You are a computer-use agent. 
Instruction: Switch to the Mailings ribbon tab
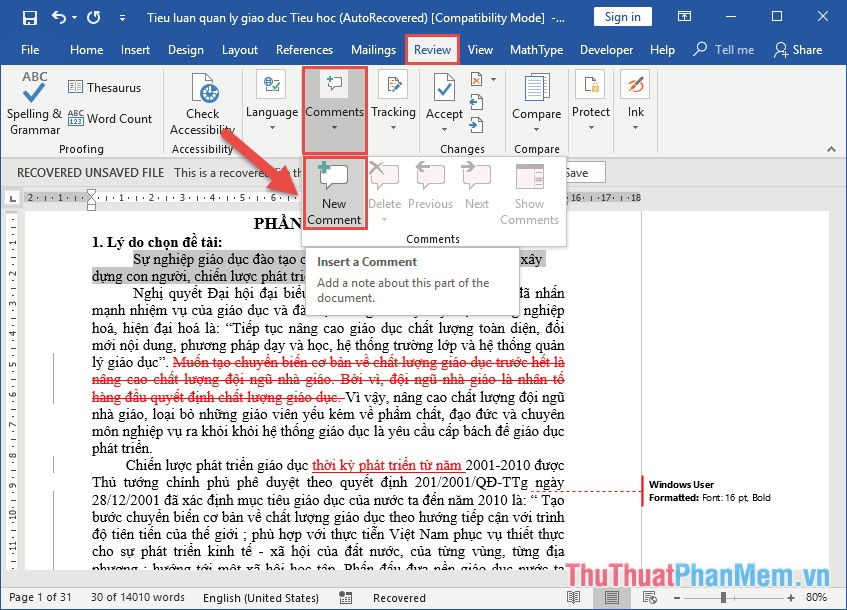[x=373, y=49]
